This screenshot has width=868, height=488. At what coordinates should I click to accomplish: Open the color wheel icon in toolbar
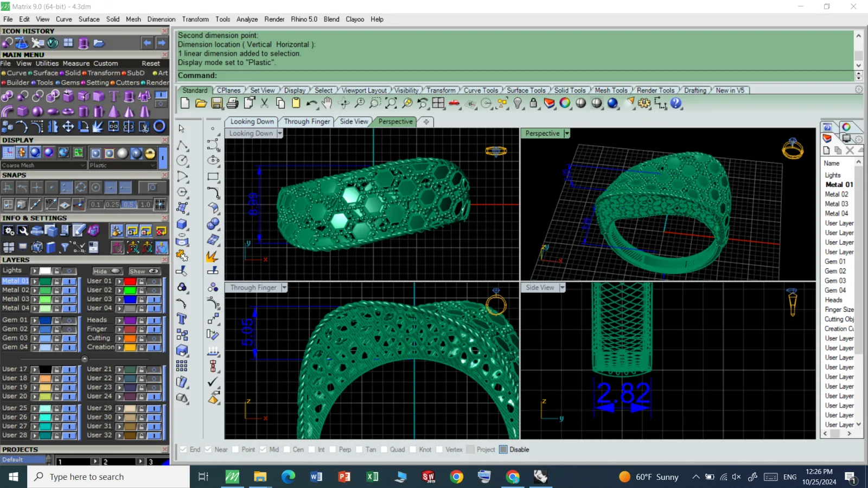[x=565, y=103]
